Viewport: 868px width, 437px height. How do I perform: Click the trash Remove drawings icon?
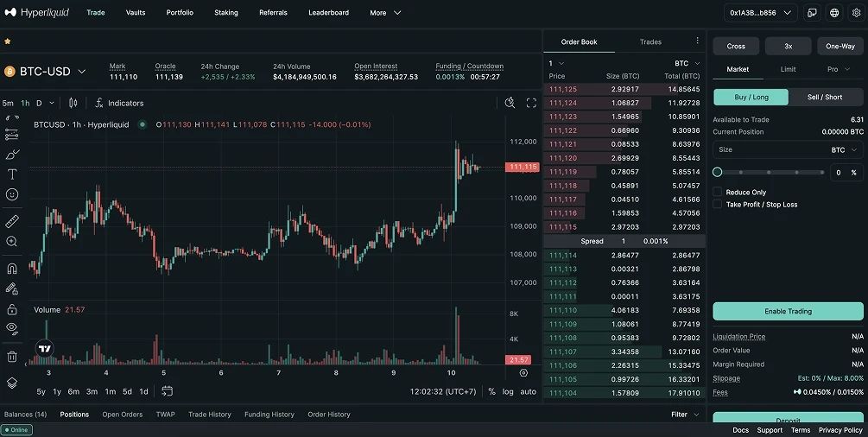tap(12, 356)
